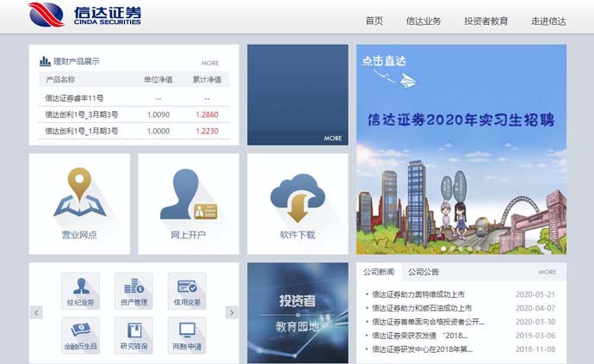Image resolution: width=594 pixels, height=364 pixels.
Task: Open the 经纪业务 brokerage icon
Action: [x=80, y=291]
